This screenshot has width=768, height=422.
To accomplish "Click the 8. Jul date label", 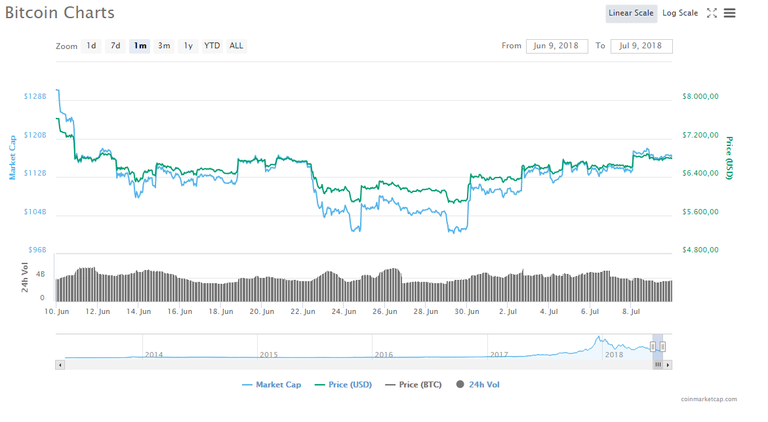I will [x=631, y=311].
